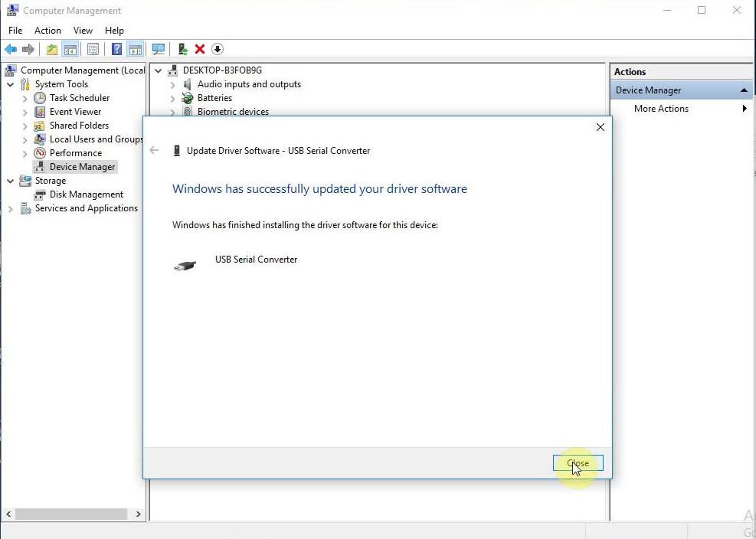Image resolution: width=756 pixels, height=539 pixels.
Task: Click the console tree horizontal scrollbar thumb
Action: (71, 514)
